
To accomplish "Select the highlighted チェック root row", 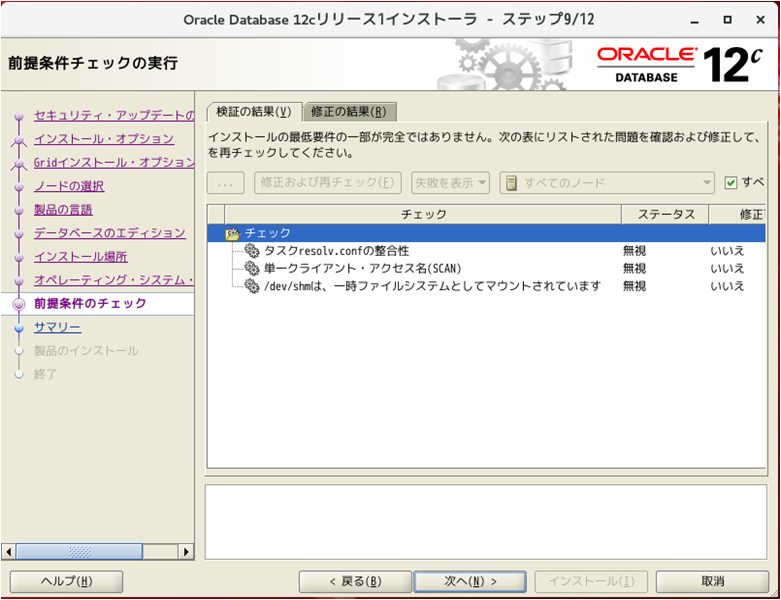I will point(486,233).
